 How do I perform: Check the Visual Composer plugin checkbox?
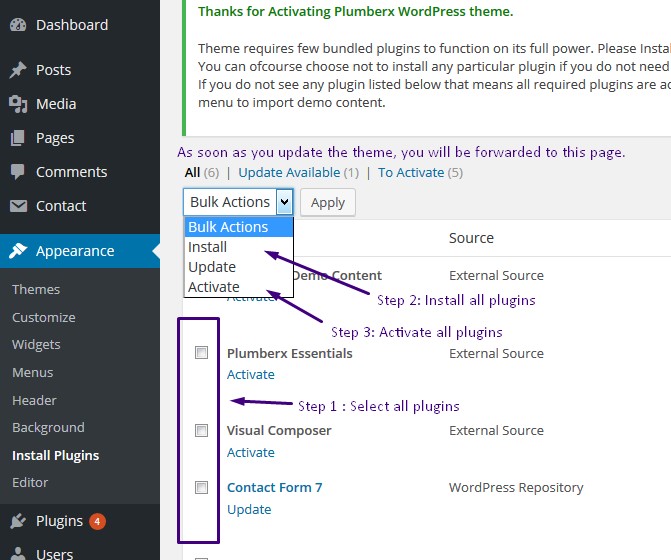(x=202, y=431)
